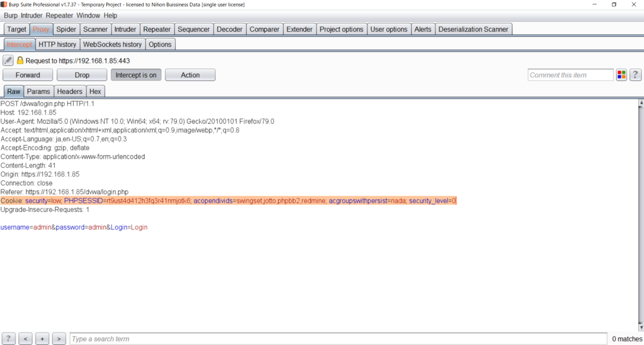Open the User options tab
The width and height of the screenshot is (644, 345).
389,29
